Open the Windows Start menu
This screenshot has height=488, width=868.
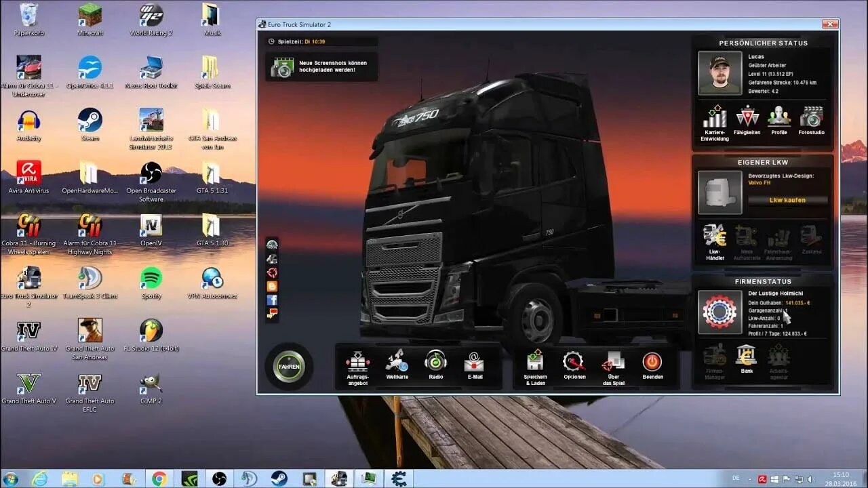(x=12, y=478)
